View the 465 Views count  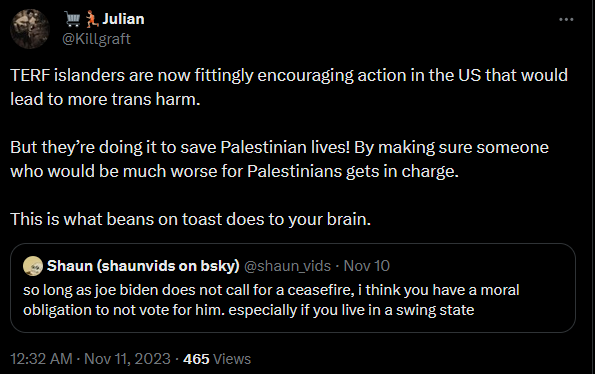point(217,359)
